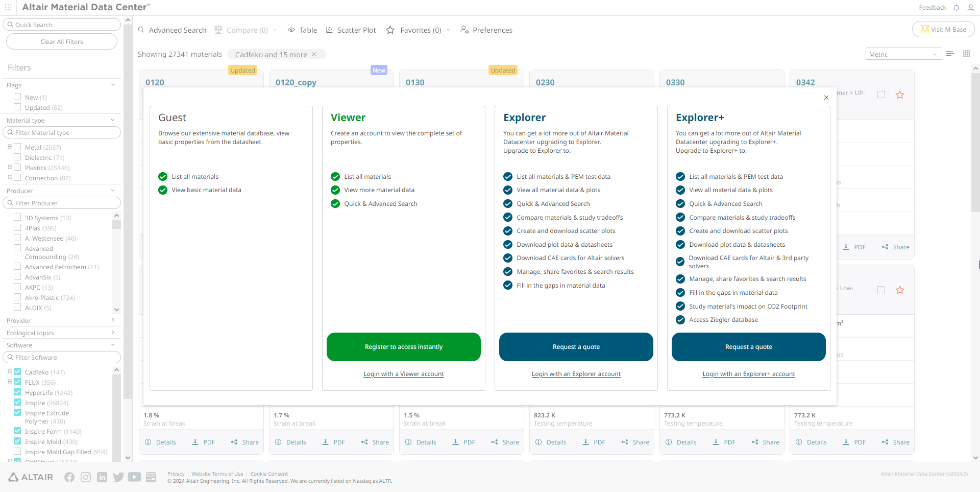The width and height of the screenshot is (980, 492).
Task: Close the account plans dialog
Action: 826,98
